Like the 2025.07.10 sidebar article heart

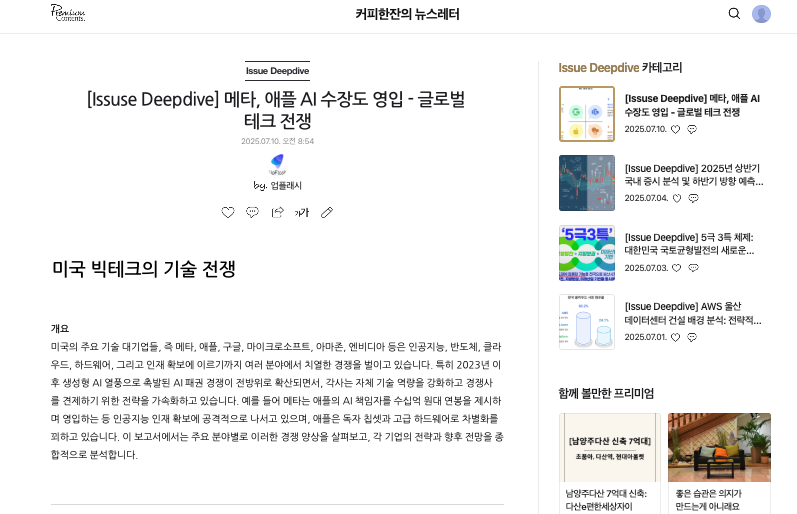675,130
